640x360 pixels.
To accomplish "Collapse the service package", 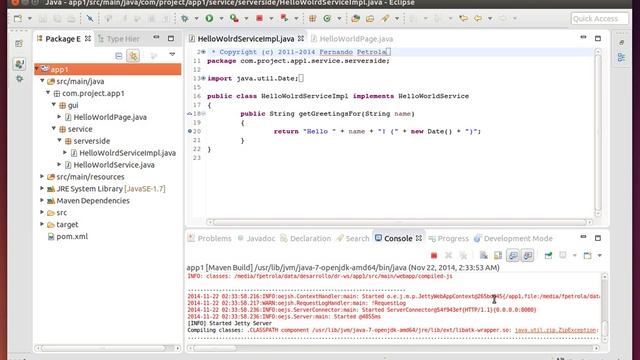I will (x=54, y=129).
